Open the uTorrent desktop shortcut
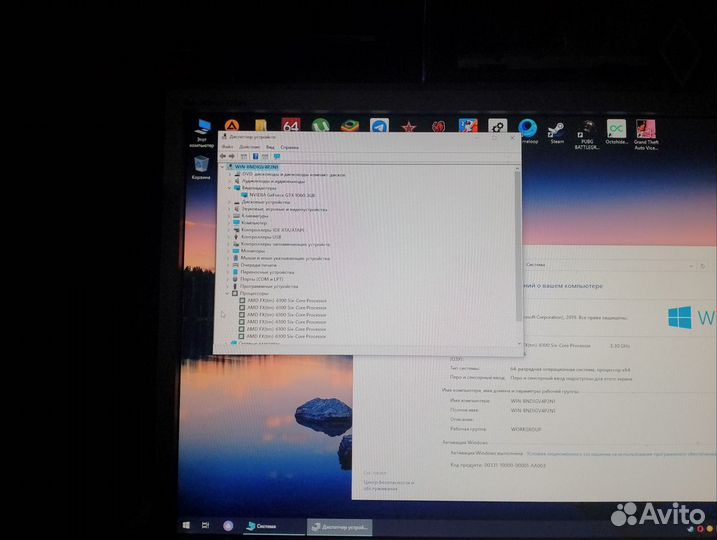This screenshot has height=540, width=717. 320,126
